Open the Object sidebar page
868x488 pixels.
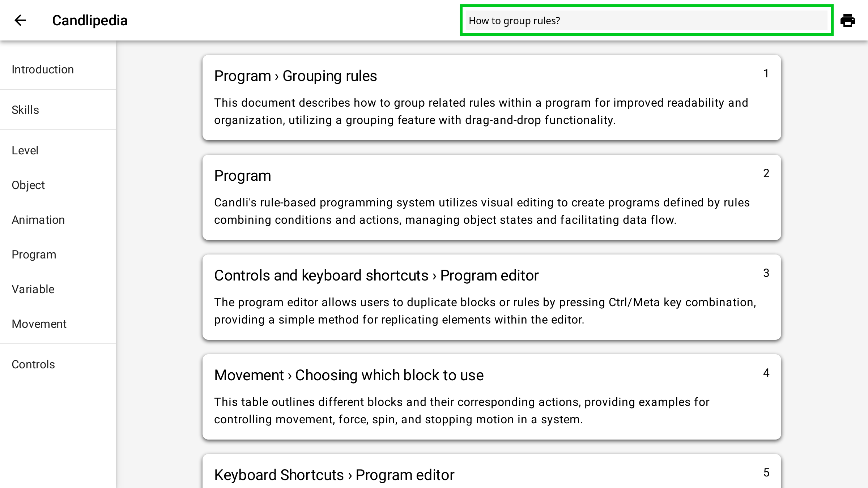(28, 185)
